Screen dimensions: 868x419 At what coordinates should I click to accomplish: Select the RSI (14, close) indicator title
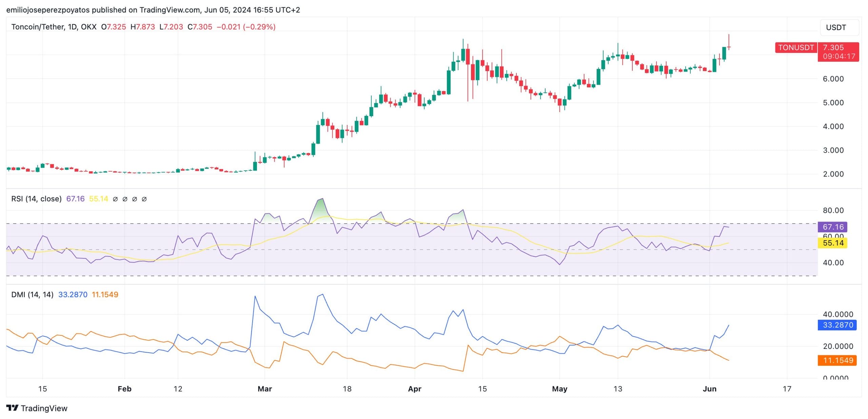[x=36, y=199]
